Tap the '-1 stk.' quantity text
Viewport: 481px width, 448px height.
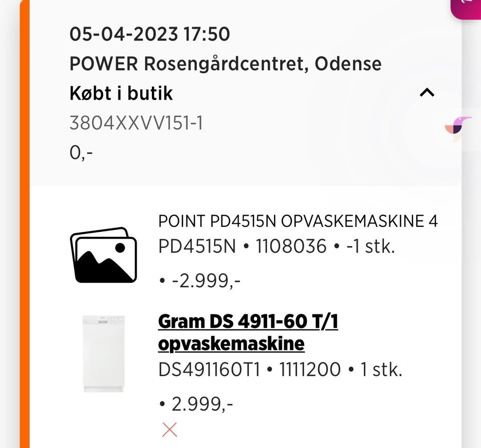[370, 246]
